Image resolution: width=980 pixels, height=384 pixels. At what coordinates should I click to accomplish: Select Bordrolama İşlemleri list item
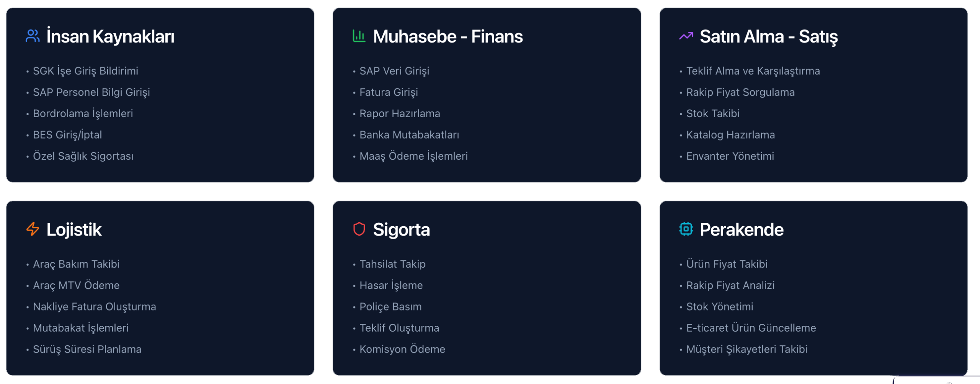click(83, 114)
